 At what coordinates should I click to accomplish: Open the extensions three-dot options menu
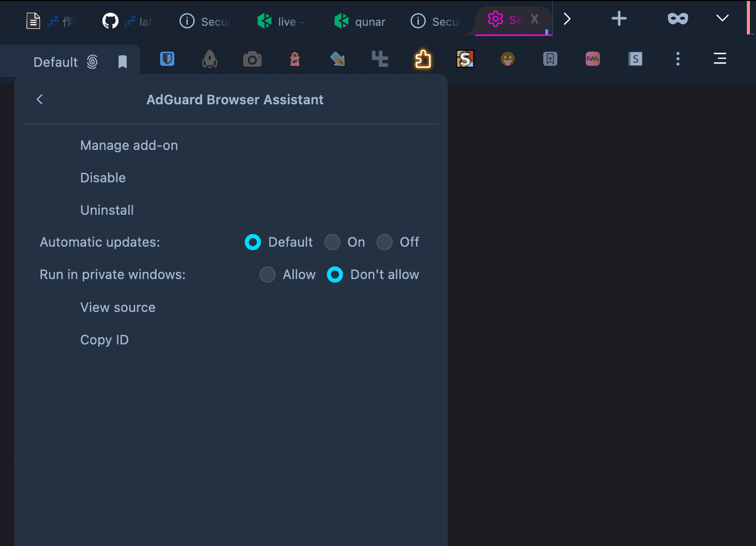[677, 59]
